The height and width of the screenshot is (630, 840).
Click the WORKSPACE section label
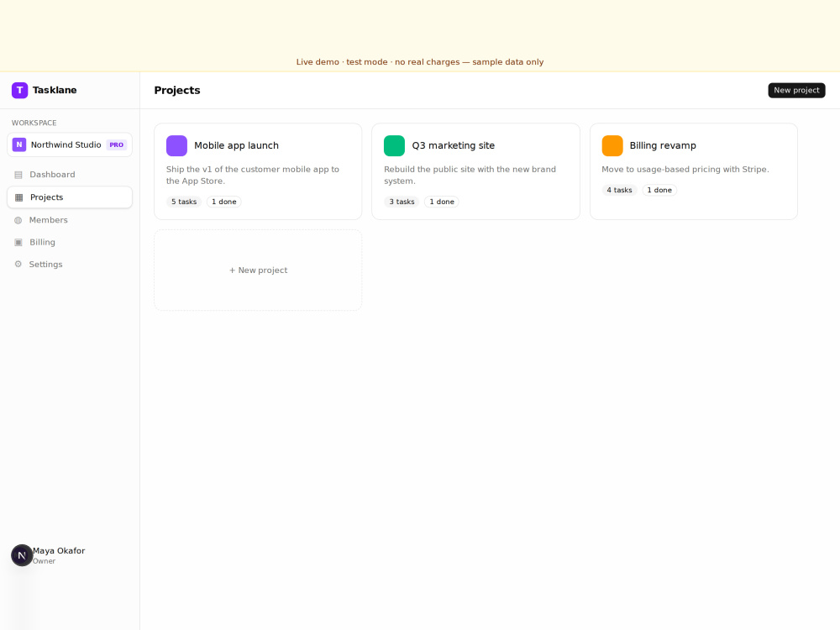[34, 123]
